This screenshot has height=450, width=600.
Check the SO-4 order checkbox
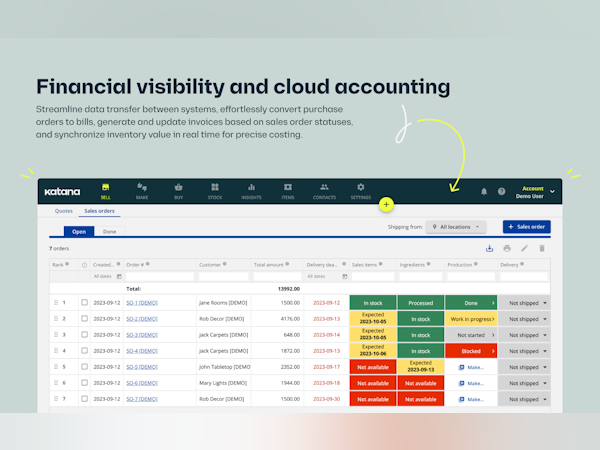pyautogui.click(x=84, y=351)
